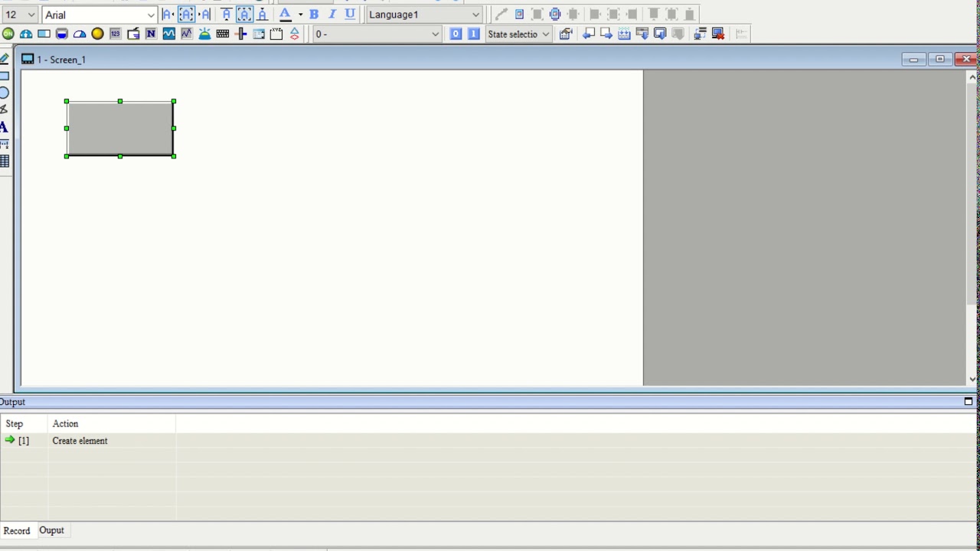Select the XYZ chart element icon
Viewport: 980px width, 551px height.
click(x=276, y=34)
